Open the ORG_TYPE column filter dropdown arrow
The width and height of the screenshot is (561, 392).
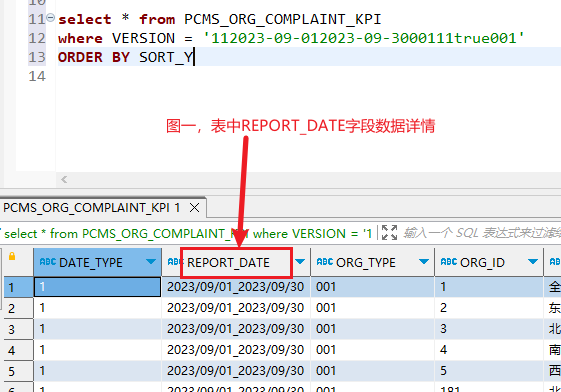pos(424,262)
